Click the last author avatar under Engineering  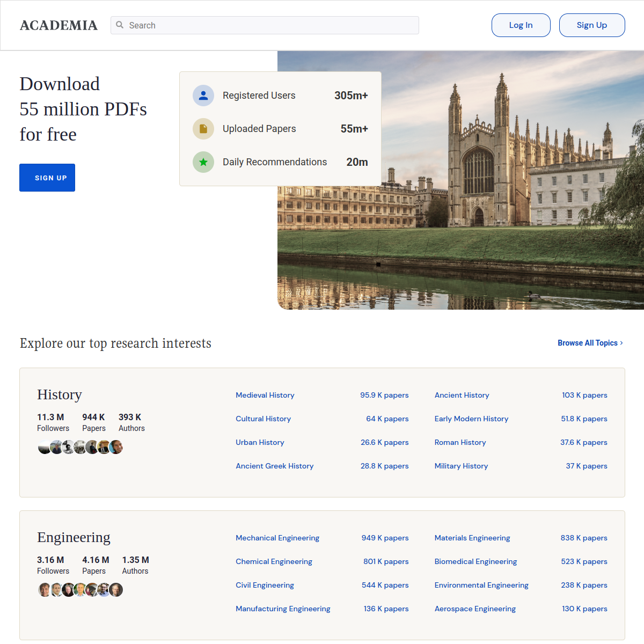(x=116, y=589)
